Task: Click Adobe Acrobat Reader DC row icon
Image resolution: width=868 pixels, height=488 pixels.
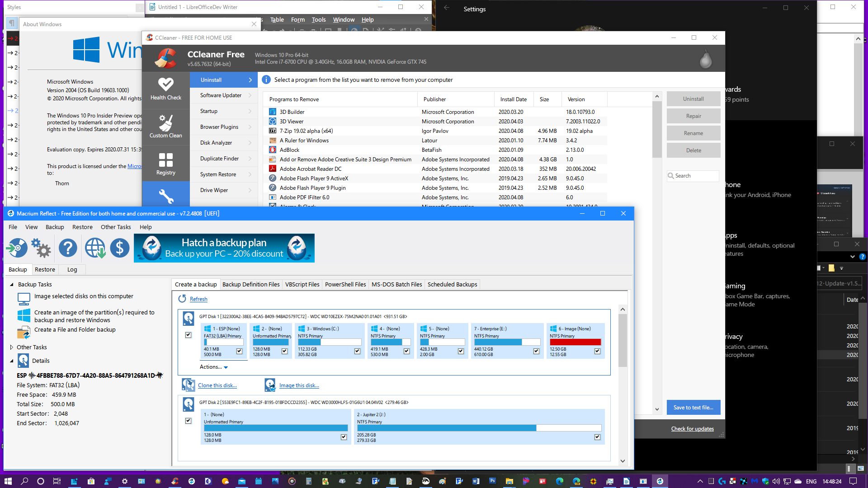Action: click(273, 169)
